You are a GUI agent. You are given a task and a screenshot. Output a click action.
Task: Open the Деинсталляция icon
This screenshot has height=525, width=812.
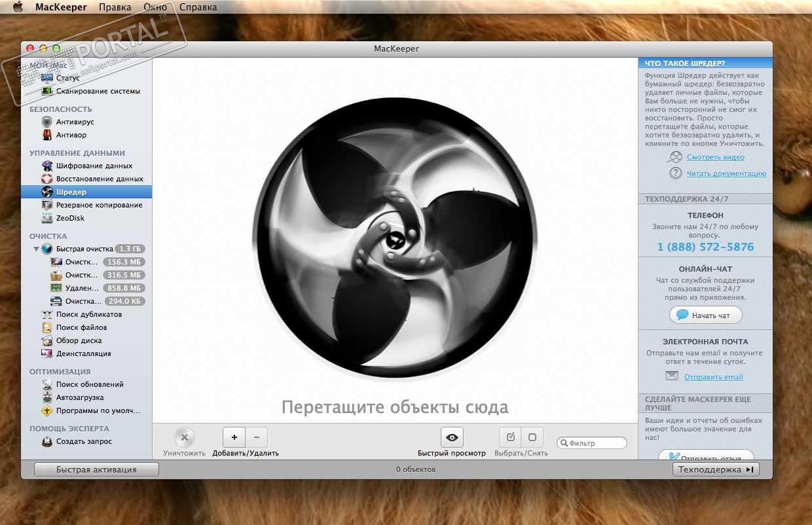(x=47, y=353)
